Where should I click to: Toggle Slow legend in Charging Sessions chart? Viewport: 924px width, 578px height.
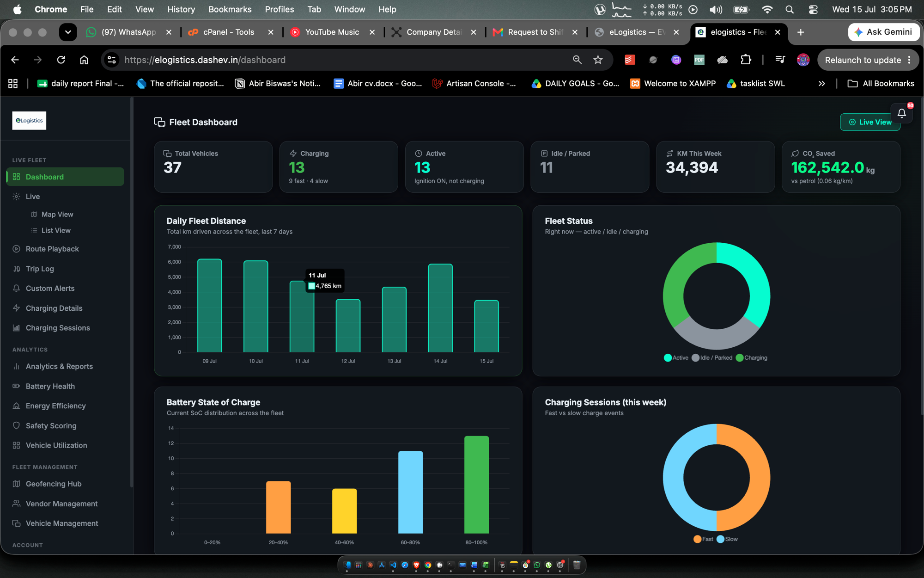pyautogui.click(x=727, y=539)
